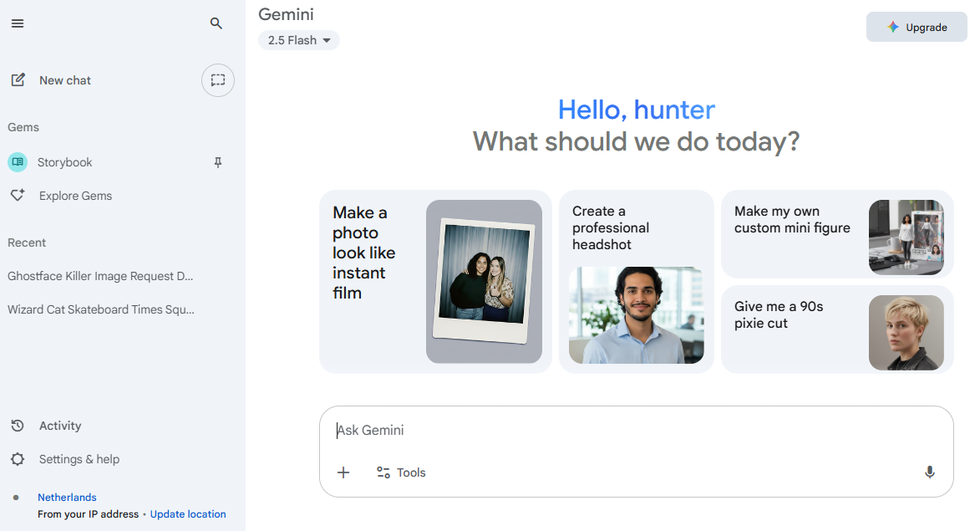
Task: Click the Explore Gems heart-sparkle icon
Action: point(18,195)
